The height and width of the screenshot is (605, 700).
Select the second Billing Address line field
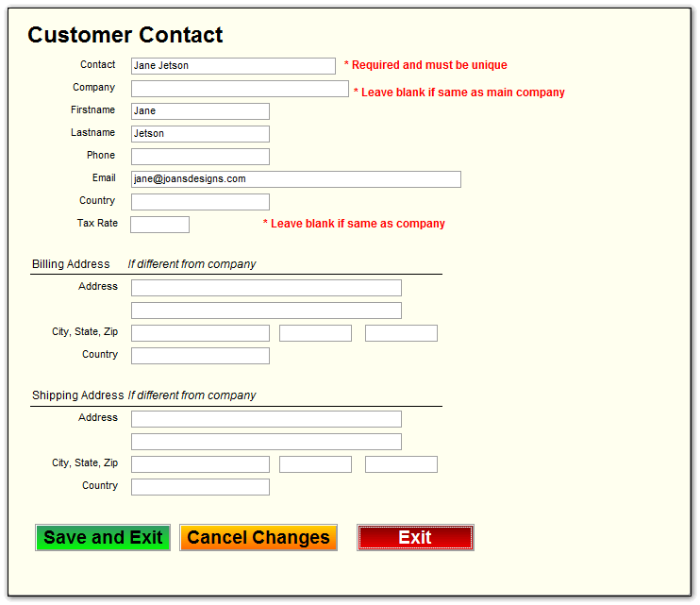[266, 311]
